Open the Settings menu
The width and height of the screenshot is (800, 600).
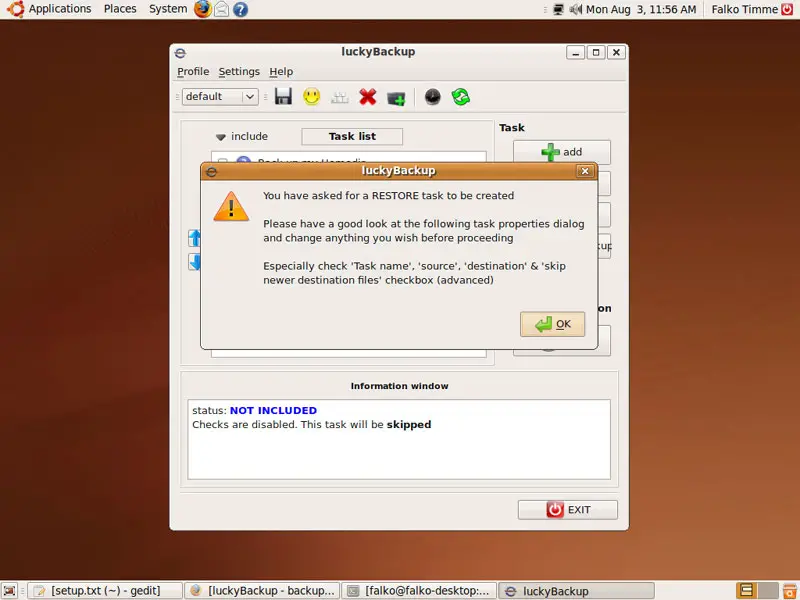[239, 71]
